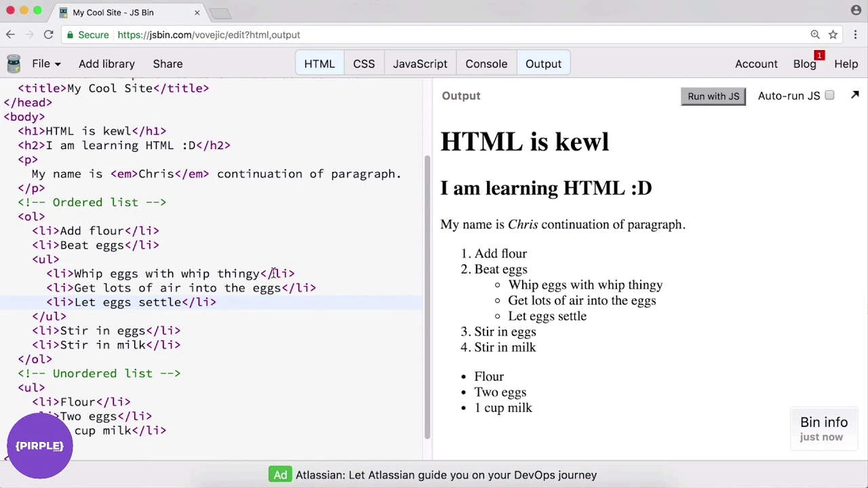Close the My Cool Site tab
Image resolution: width=868 pixels, height=488 pixels.
click(197, 12)
